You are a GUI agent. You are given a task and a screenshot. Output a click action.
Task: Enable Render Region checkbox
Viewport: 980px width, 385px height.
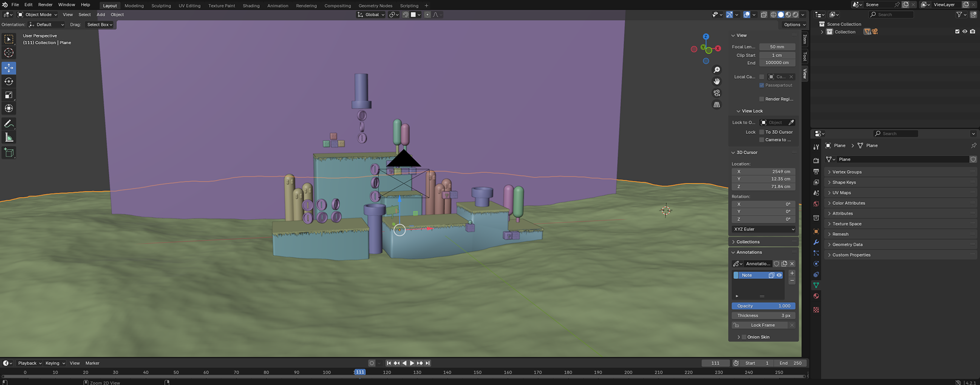(x=762, y=99)
